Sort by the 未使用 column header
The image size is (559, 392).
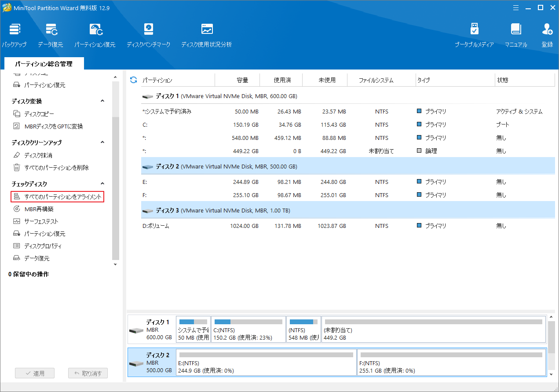[325, 80]
